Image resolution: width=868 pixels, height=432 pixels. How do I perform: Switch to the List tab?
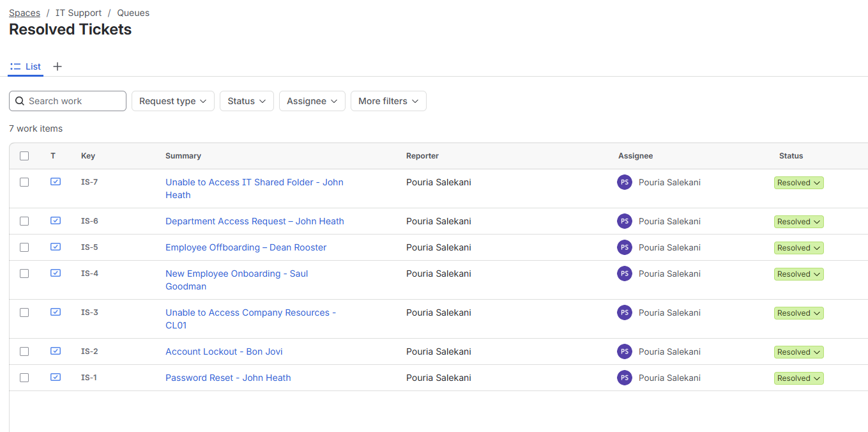coord(26,66)
